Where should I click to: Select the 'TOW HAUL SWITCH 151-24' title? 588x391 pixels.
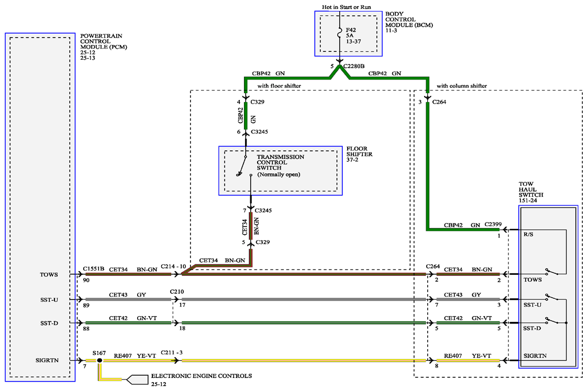tap(531, 192)
